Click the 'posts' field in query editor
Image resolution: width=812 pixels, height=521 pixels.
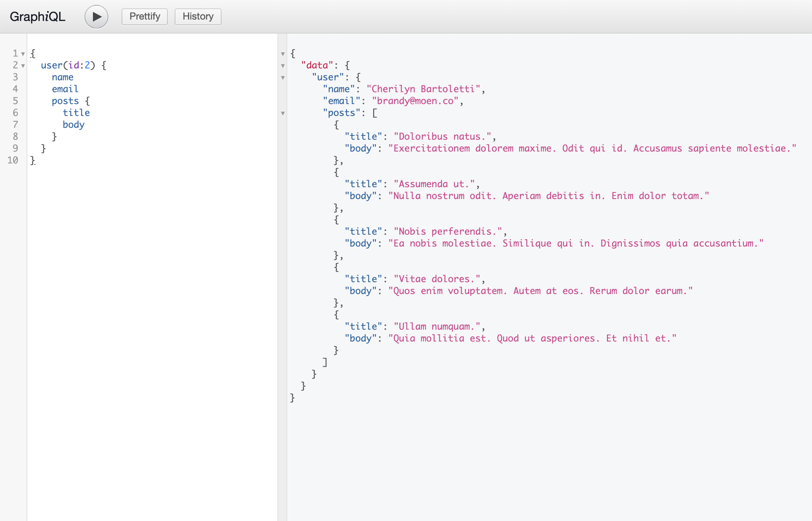coord(65,101)
